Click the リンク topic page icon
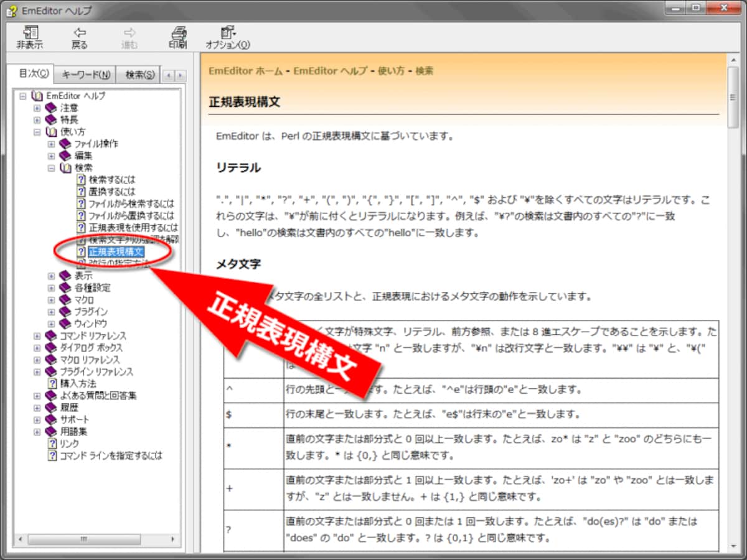This screenshot has width=747, height=560. [52, 444]
